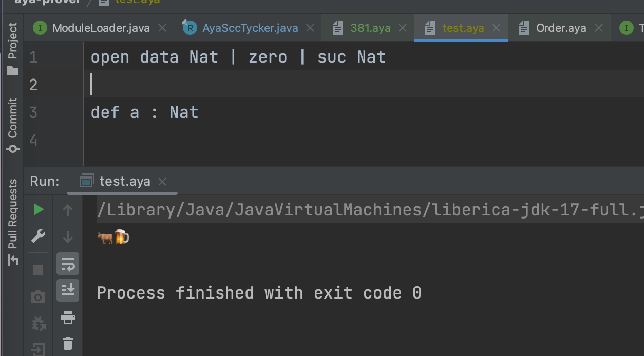Rerun the test.aya run configuration
644x356 pixels.
point(37,209)
